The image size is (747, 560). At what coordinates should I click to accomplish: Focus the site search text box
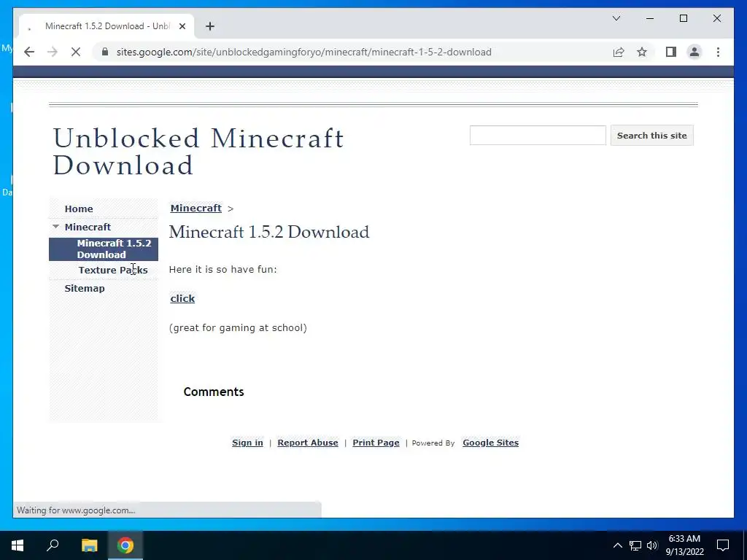[x=538, y=135]
